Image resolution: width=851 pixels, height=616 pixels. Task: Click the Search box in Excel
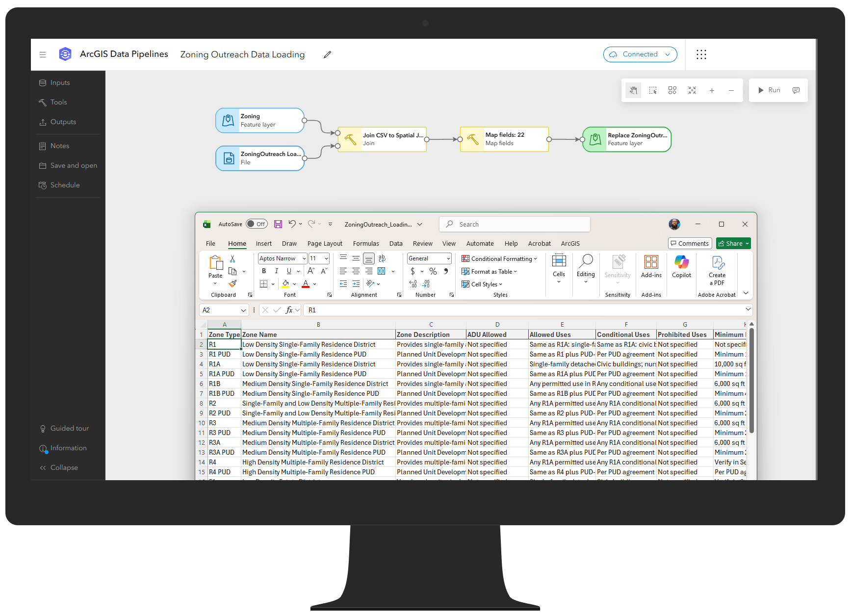coord(514,224)
